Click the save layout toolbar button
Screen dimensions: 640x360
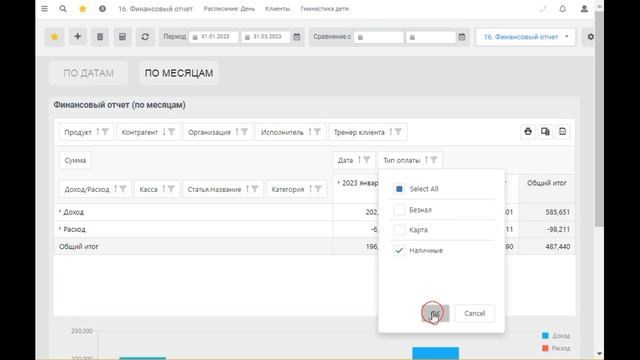tap(122, 37)
